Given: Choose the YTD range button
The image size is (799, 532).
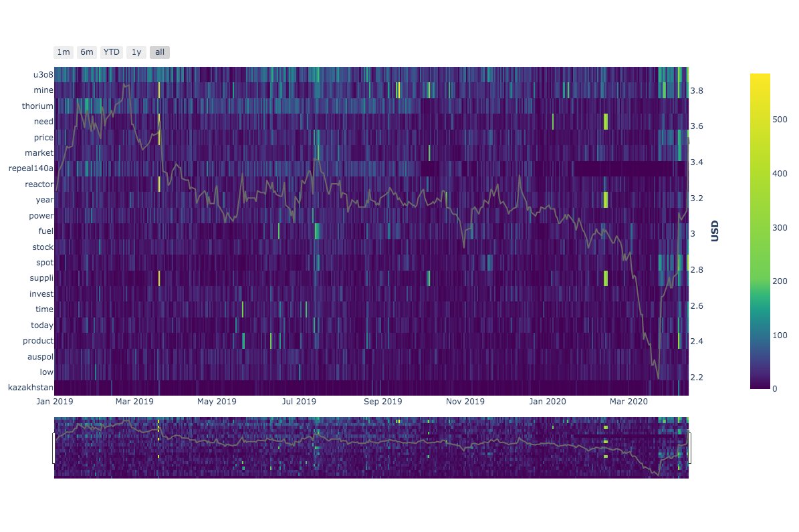Looking at the screenshot, I should pyautogui.click(x=111, y=52).
